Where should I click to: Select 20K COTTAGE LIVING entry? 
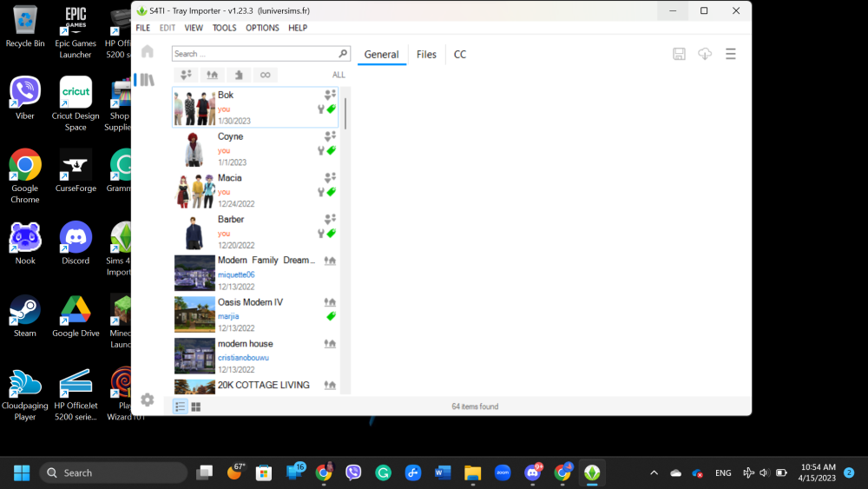point(255,386)
